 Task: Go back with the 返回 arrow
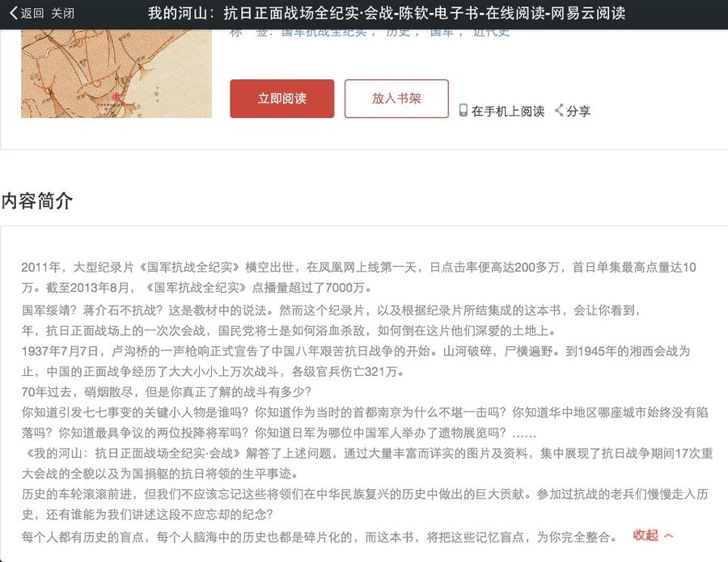click(x=27, y=13)
